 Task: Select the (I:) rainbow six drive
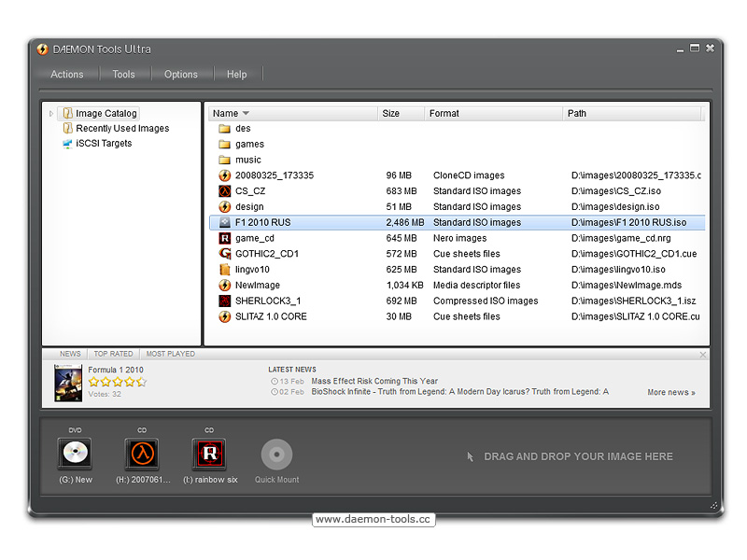coord(209,453)
